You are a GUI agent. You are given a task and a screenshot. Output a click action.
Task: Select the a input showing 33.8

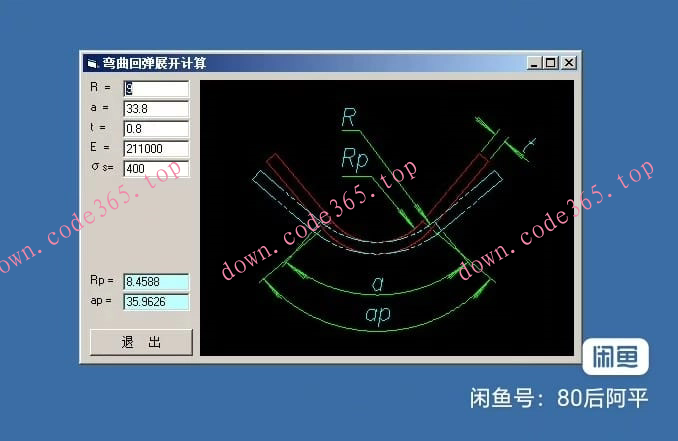pyautogui.click(x=156, y=108)
